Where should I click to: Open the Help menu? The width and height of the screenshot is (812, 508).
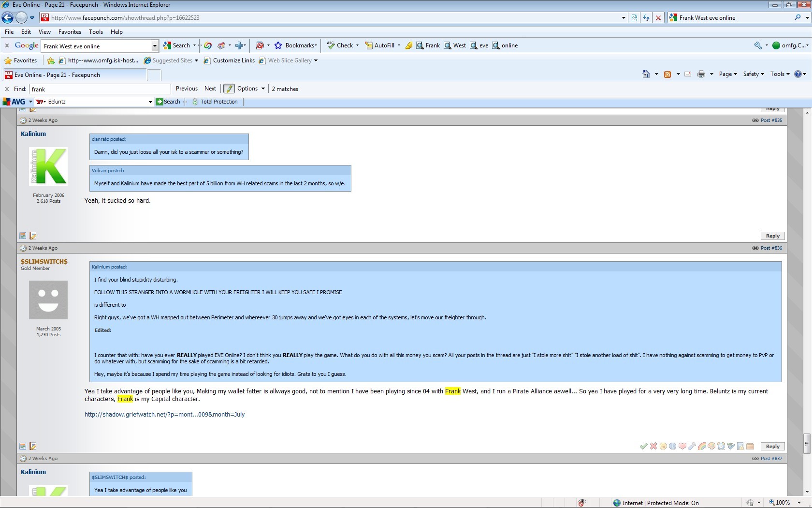116,32
